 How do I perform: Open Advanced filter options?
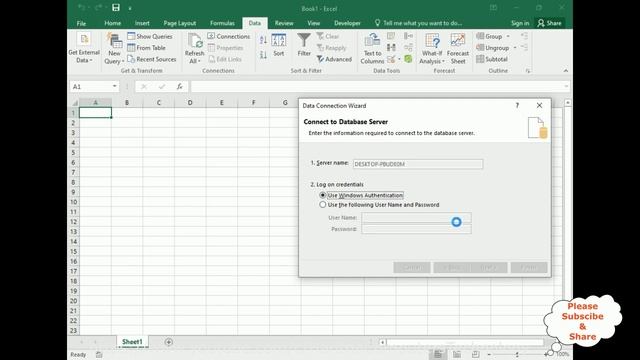(x=334, y=59)
